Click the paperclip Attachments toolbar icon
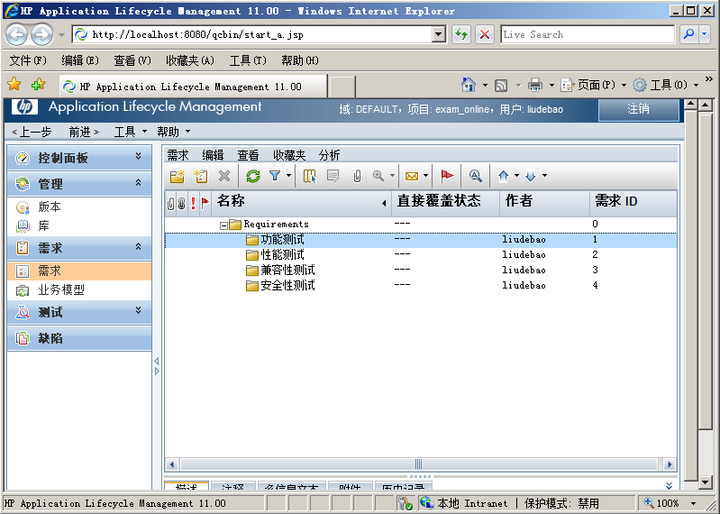The image size is (720, 514). coord(357,176)
